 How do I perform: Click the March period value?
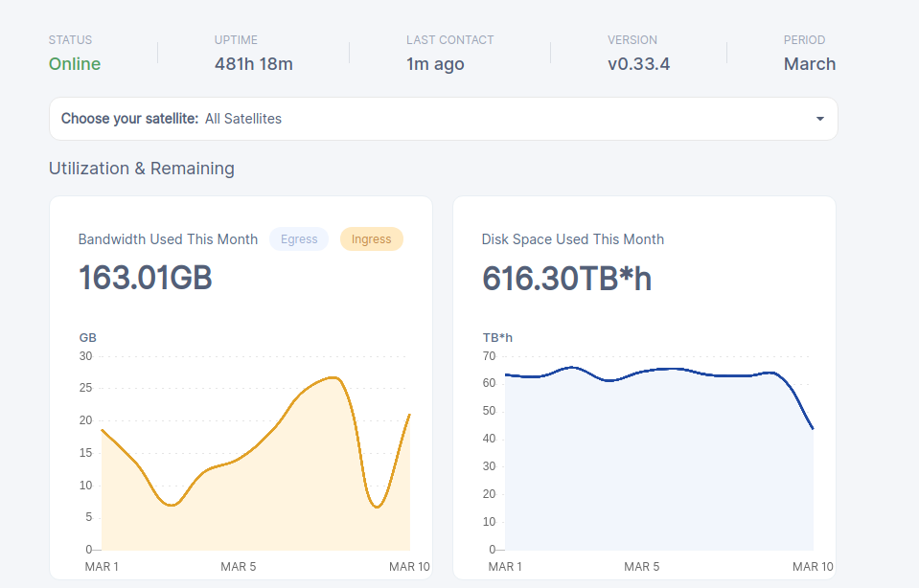coord(810,64)
